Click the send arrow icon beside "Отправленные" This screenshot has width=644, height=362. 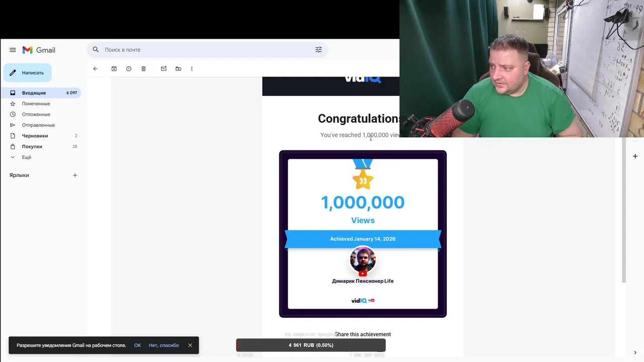tap(13, 125)
